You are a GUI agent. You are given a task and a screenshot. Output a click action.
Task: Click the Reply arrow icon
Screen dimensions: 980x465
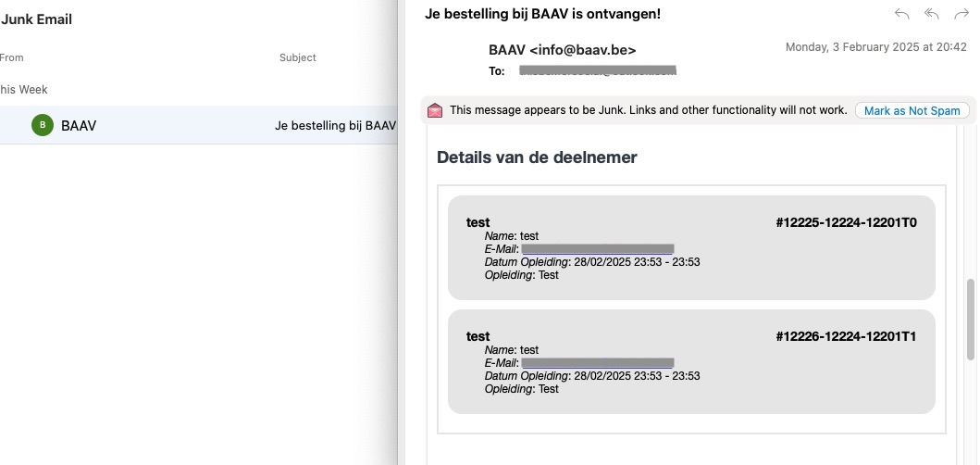[901, 14]
